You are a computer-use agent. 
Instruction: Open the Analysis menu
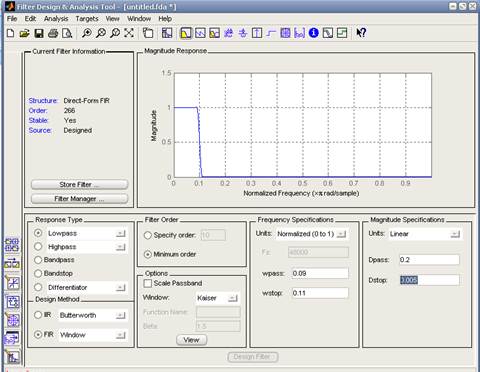56,19
